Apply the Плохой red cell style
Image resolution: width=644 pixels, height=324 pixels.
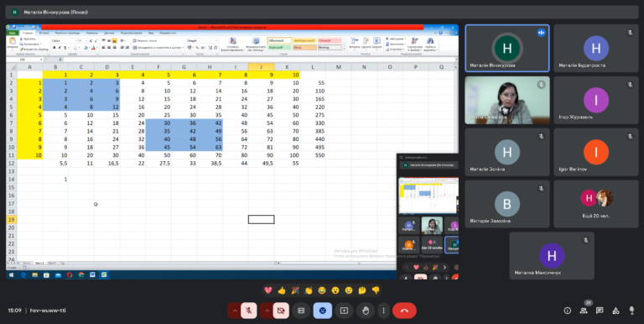pos(330,40)
